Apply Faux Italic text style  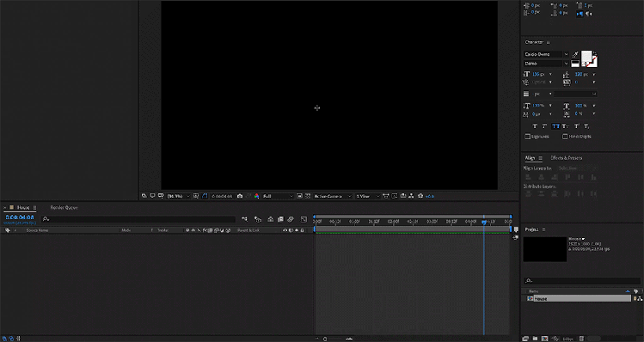[x=544, y=126]
